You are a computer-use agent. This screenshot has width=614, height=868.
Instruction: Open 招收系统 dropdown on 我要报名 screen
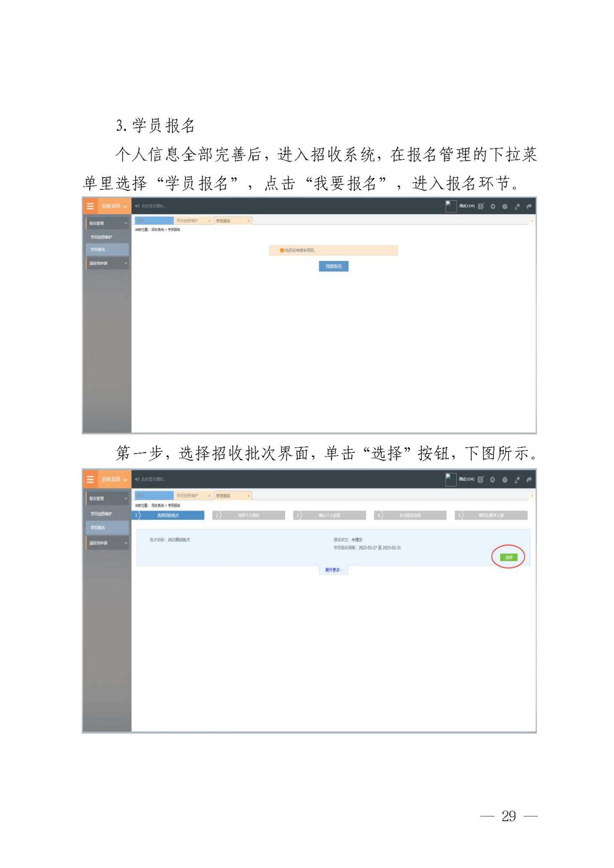pos(114,206)
